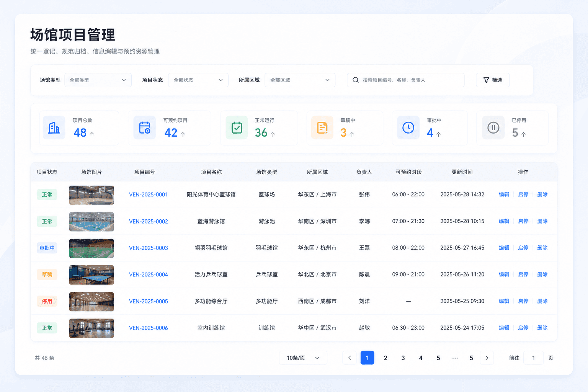Go to the previous page arrow
The width and height of the screenshot is (588, 392).
click(x=350, y=358)
